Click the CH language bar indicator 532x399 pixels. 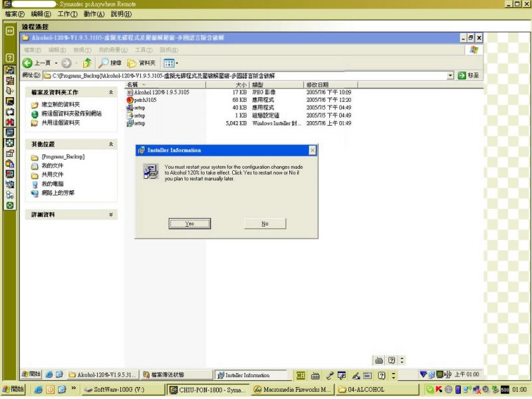tap(301, 375)
